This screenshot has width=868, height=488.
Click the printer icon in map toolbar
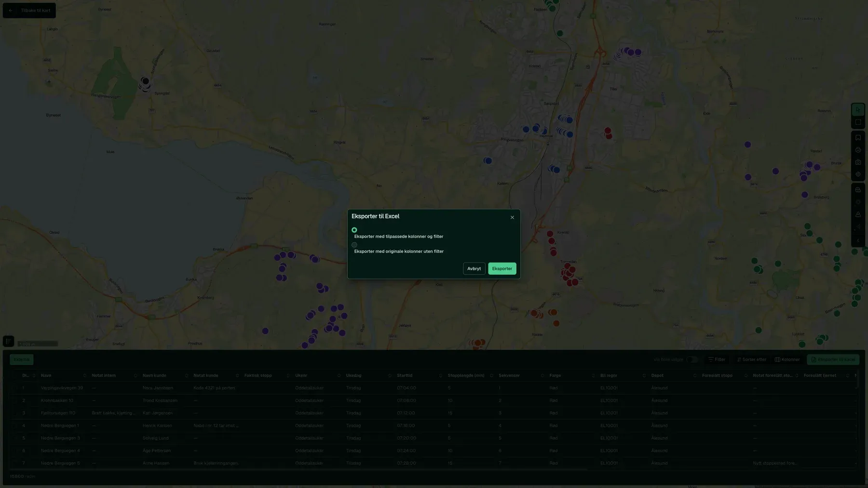[858, 150]
